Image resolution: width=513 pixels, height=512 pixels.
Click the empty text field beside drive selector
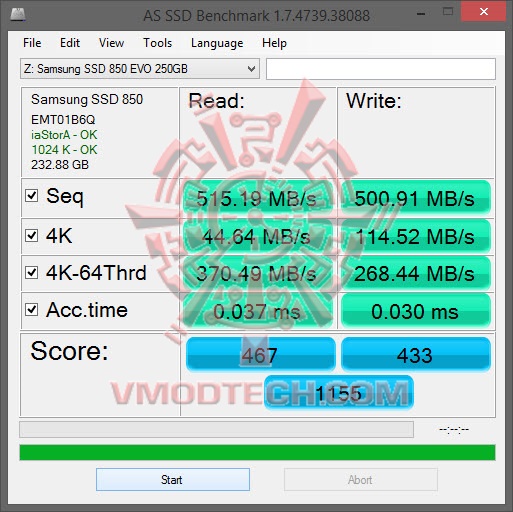[x=381, y=69]
